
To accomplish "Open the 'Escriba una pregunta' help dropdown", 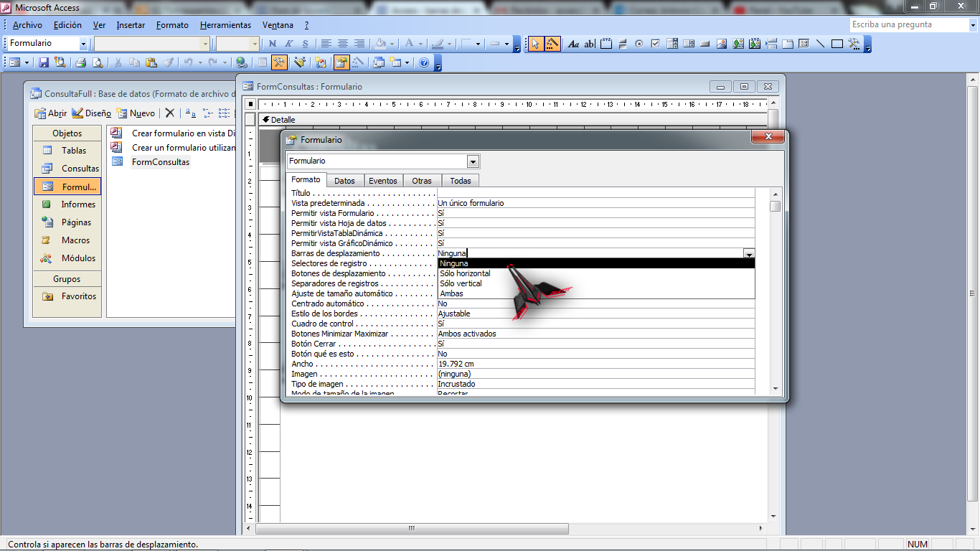I will click(972, 24).
